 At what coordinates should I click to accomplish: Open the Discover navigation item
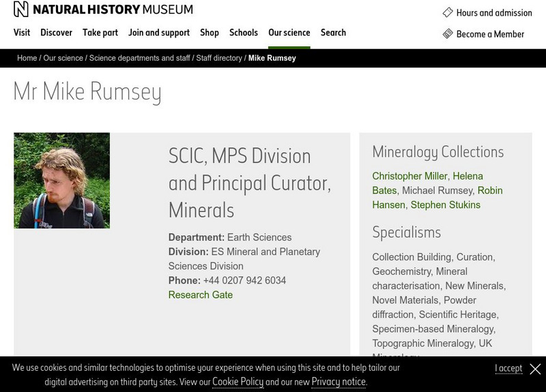pos(56,33)
